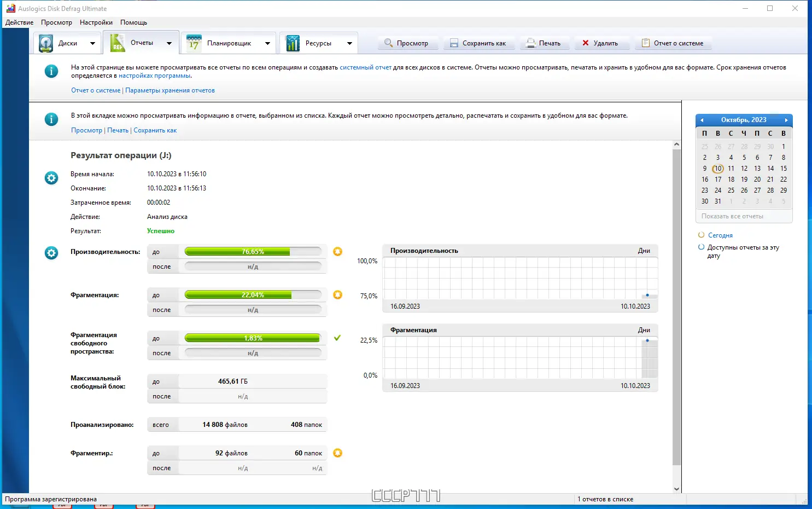Click the warning badge beside the 22,04% bar

coord(338,294)
